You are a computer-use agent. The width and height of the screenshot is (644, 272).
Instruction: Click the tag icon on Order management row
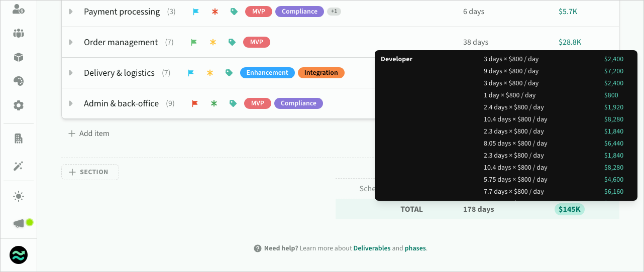click(x=232, y=42)
